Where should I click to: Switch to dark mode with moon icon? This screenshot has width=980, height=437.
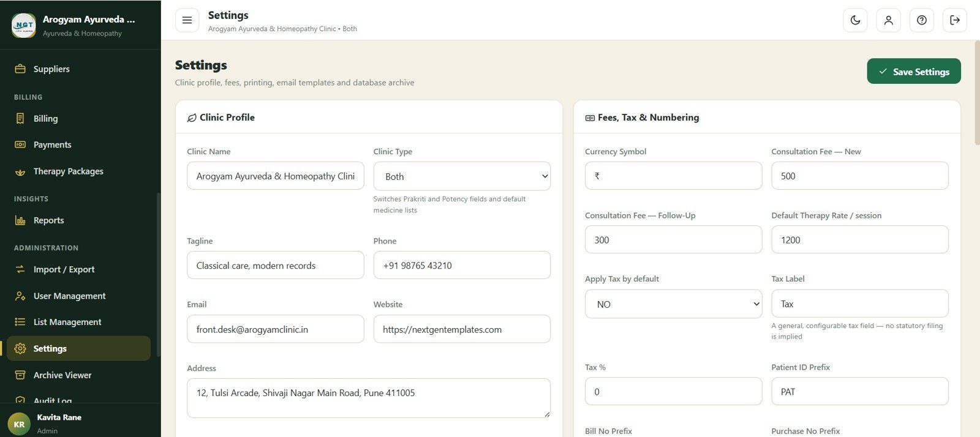pyautogui.click(x=856, y=20)
